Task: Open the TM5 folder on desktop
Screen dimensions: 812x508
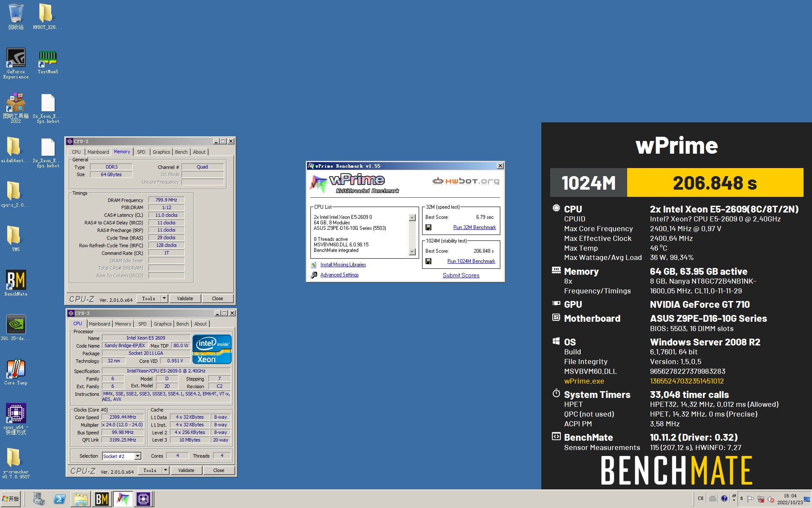Action: (15, 239)
